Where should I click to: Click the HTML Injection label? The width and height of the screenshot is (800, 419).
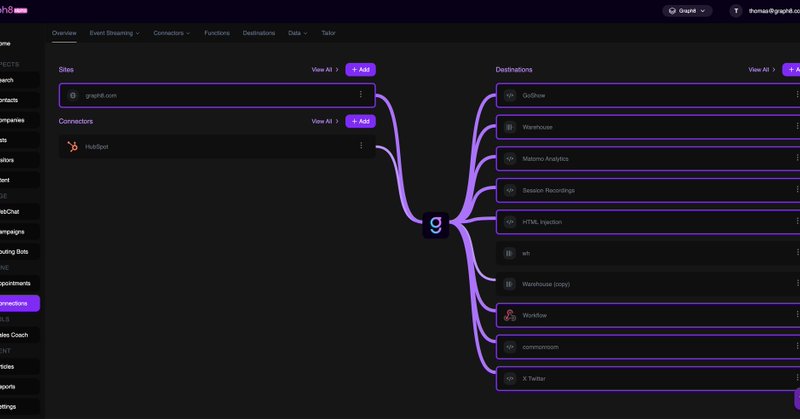tap(542, 222)
